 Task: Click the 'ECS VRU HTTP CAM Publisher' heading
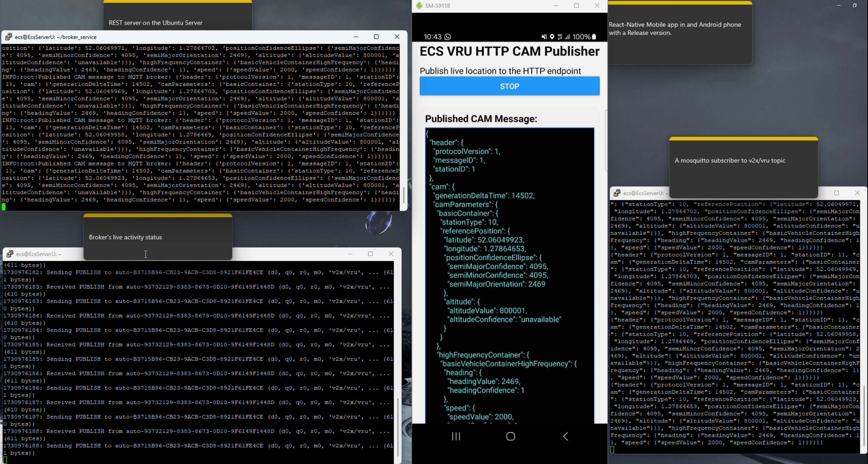pyautogui.click(x=509, y=51)
